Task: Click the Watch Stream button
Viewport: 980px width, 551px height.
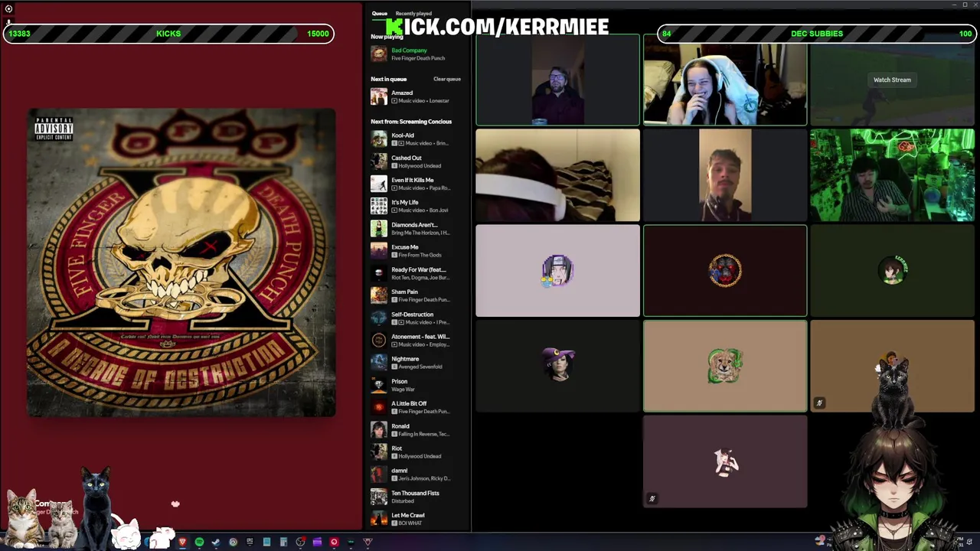Action: [x=892, y=80]
